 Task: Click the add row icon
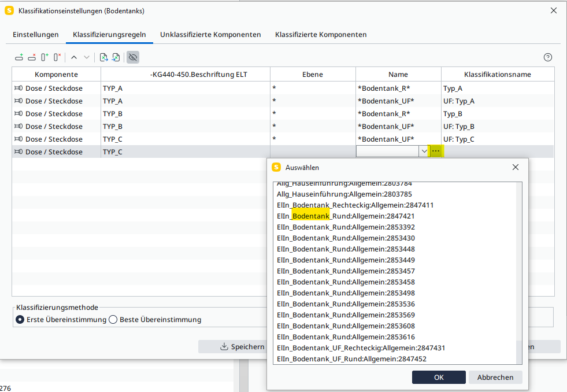[x=19, y=57]
